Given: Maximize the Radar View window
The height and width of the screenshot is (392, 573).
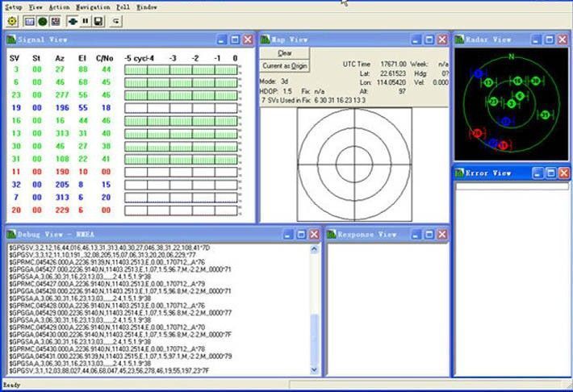Looking at the screenshot, I should (550, 39).
